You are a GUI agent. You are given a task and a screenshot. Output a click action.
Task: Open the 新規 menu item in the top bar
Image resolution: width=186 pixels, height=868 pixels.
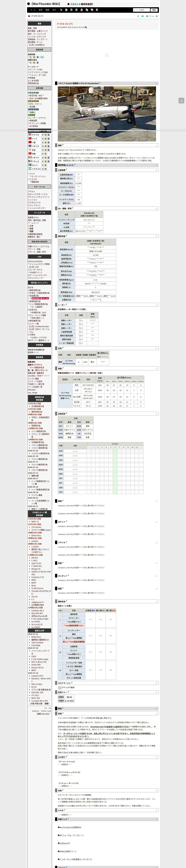coord(41,10)
